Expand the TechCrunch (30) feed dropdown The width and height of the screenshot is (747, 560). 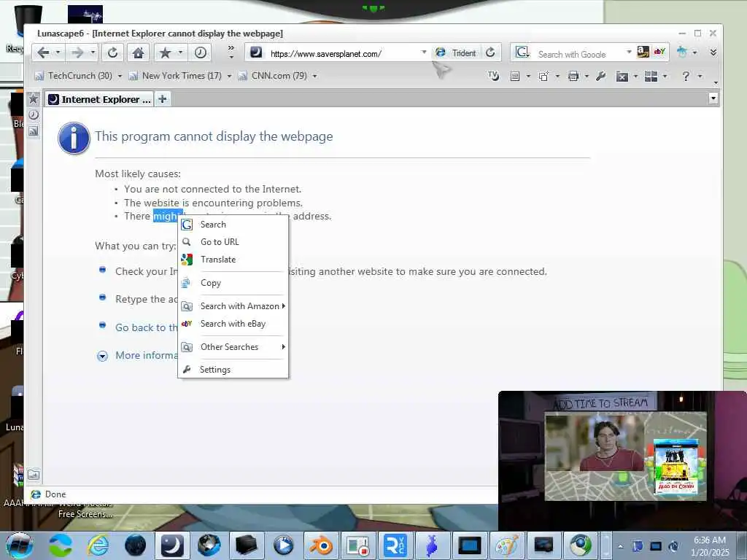[120, 76]
